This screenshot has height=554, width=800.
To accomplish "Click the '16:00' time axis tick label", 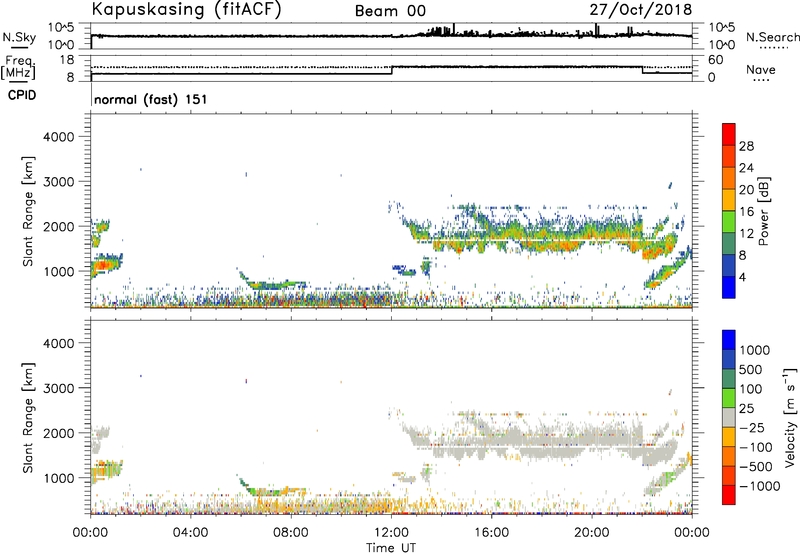I will point(491,533).
